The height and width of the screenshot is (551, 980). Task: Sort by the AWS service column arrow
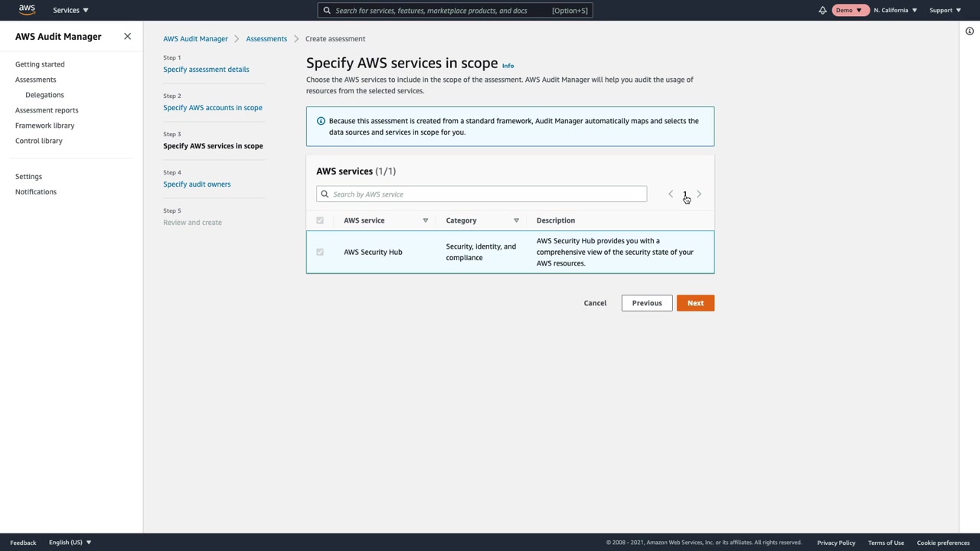pos(426,220)
